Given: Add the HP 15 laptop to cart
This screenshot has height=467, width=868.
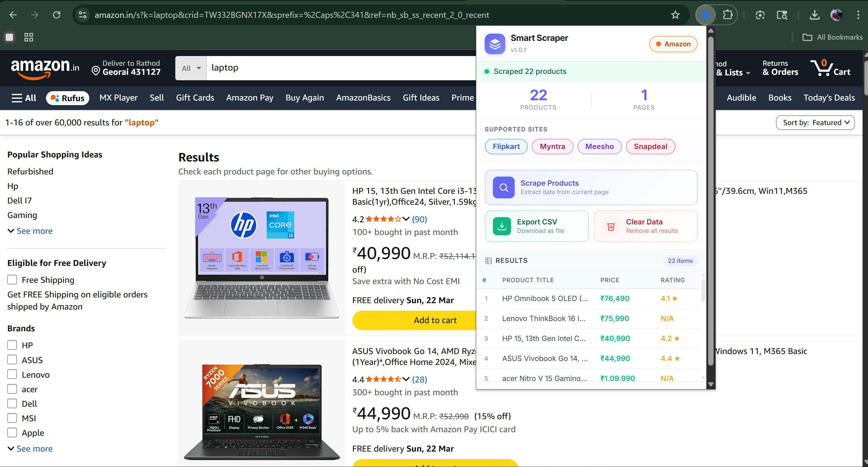Looking at the screenshot, I should 435,320.
